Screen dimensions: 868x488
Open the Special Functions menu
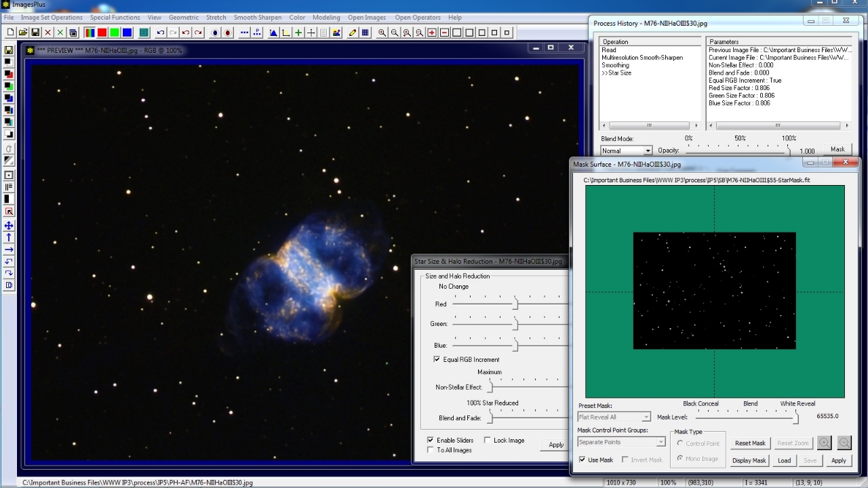point(115,18)
